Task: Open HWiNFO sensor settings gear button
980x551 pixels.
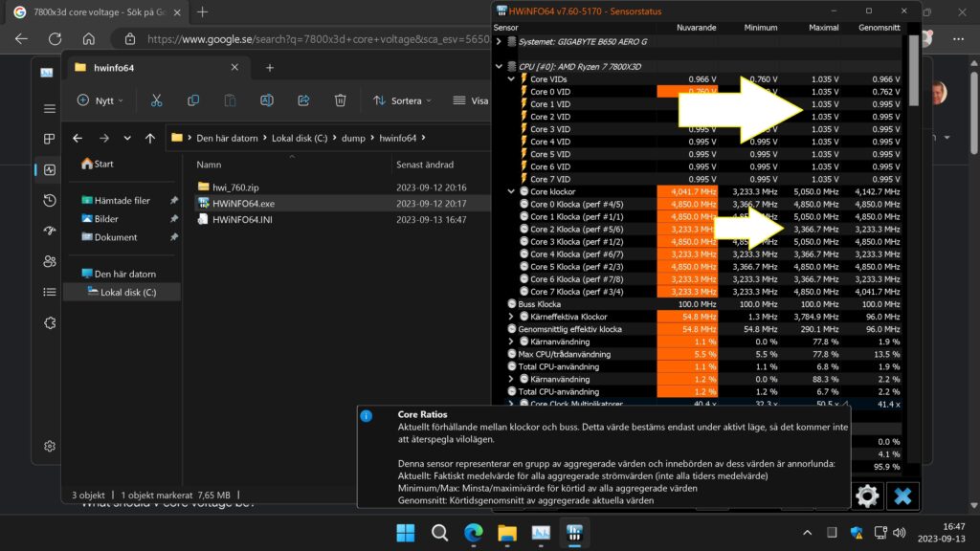Action: (867, 496)
